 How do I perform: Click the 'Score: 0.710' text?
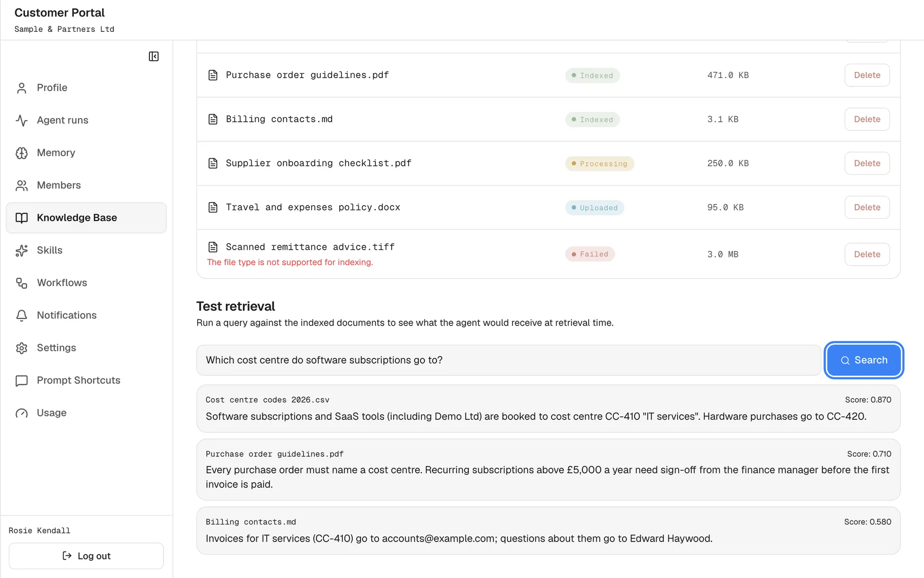click(x=869, y=454)
